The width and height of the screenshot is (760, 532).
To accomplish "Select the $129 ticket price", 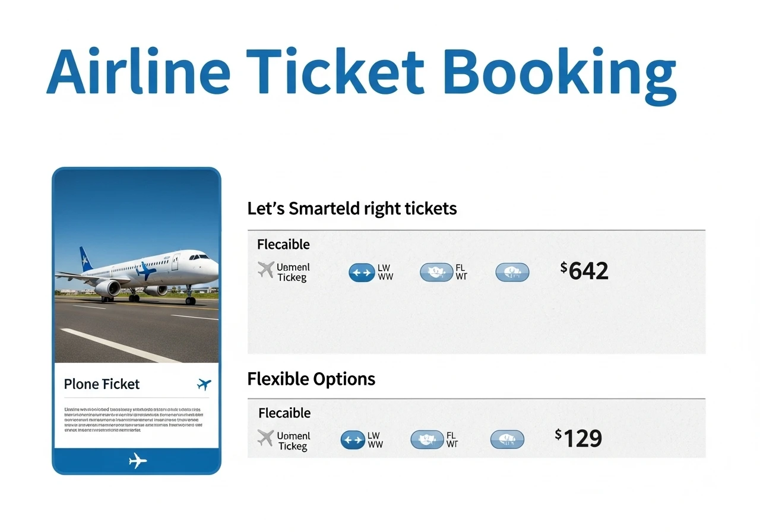I will coord(579,439).
